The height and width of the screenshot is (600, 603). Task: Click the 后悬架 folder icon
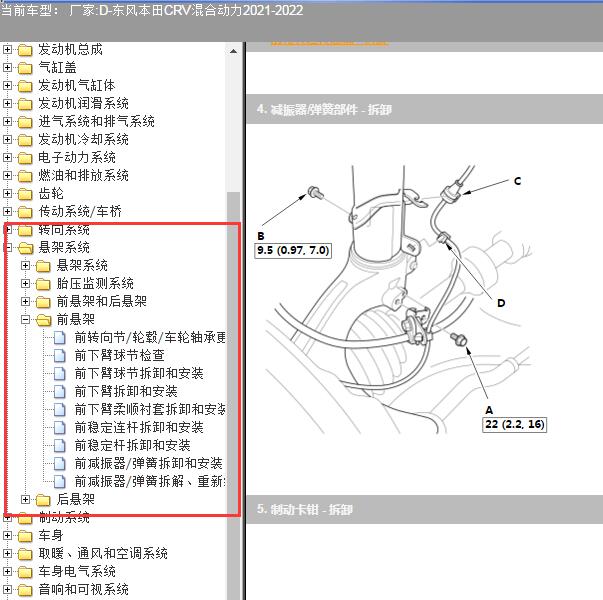(43, 500)
